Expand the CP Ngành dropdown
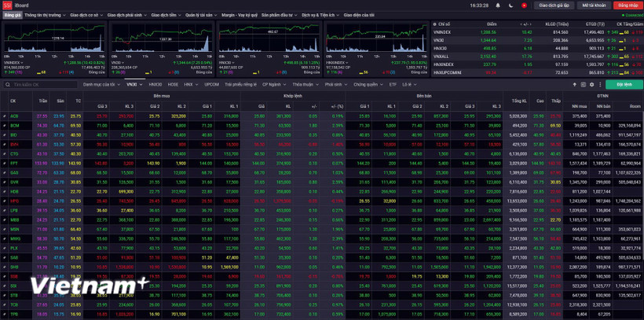644x320 pixels. click(273, 84)
